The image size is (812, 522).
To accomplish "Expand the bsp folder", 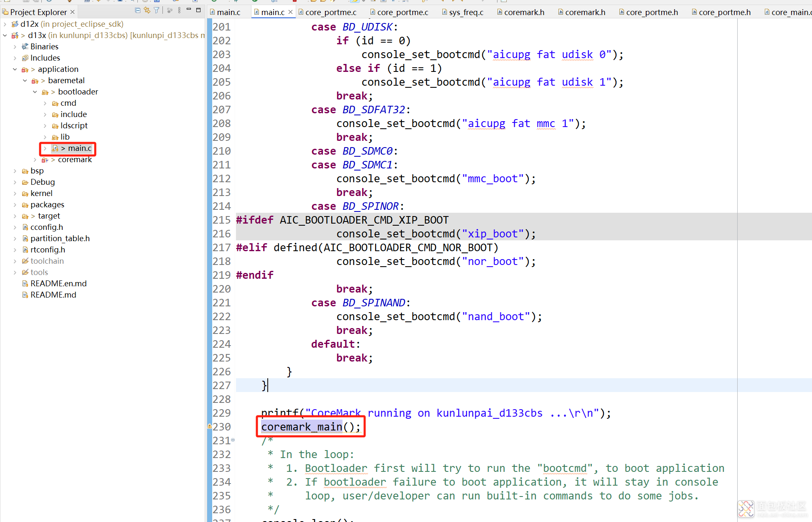I will [x=15, y=171].
